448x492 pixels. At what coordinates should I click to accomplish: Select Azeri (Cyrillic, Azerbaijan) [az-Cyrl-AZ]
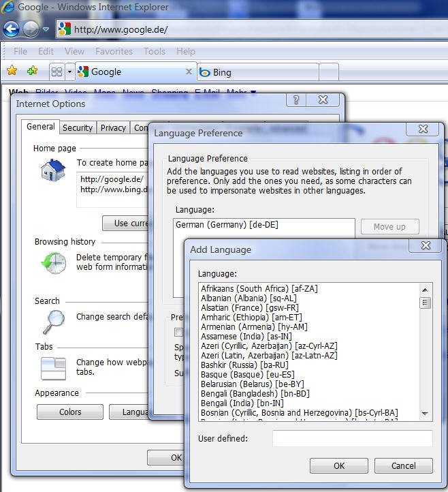[x=270, y=346]
